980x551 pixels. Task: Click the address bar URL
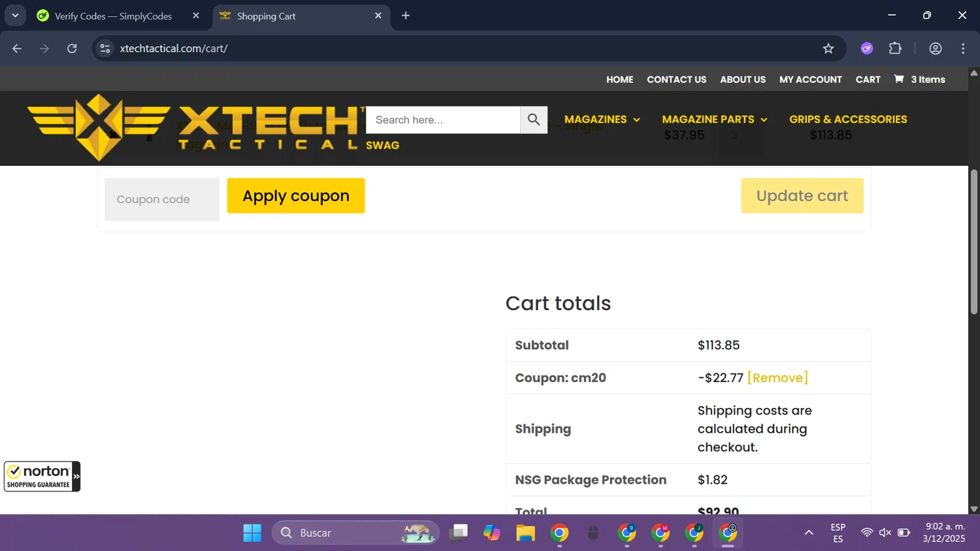click(x=174, y=48)
